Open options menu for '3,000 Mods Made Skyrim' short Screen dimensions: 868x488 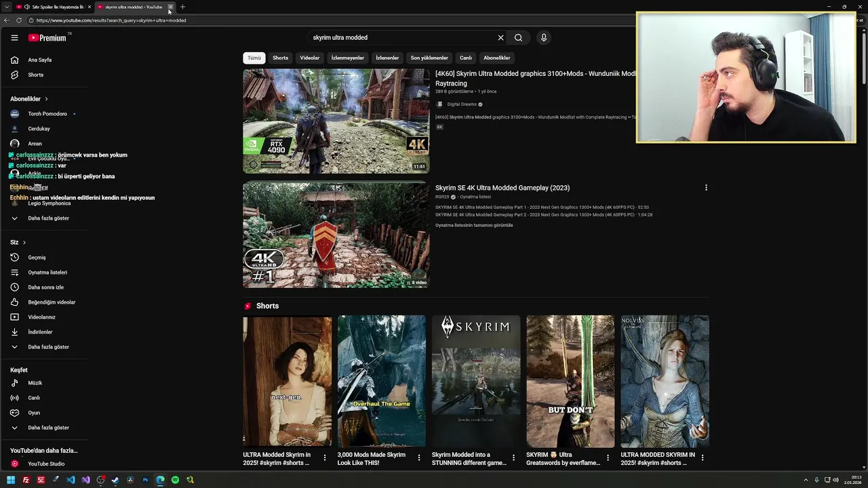(419, 458)
